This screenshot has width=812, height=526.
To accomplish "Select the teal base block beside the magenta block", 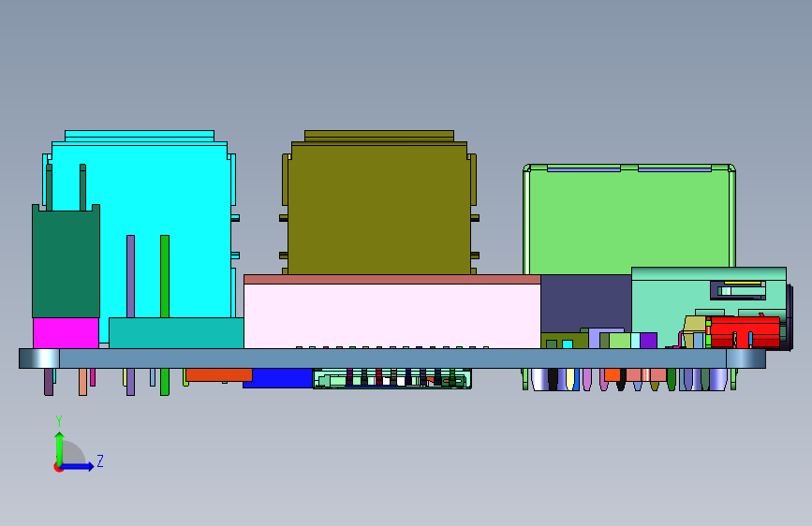I will tap(176, 333).
